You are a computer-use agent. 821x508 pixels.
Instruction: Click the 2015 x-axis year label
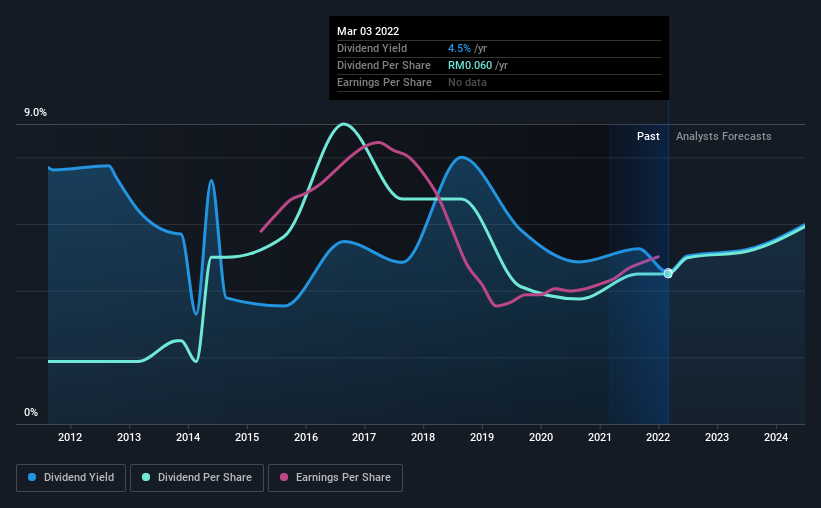[247, 437]
